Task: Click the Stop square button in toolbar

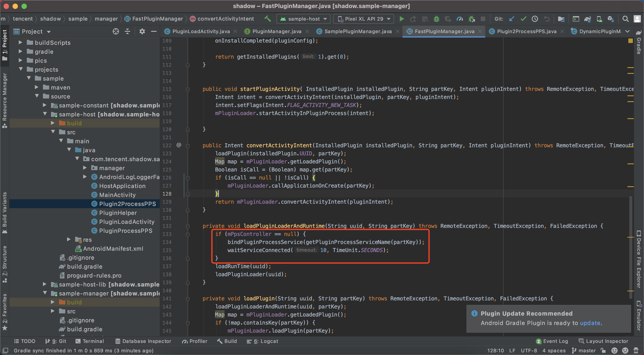Action: (483, 19)
